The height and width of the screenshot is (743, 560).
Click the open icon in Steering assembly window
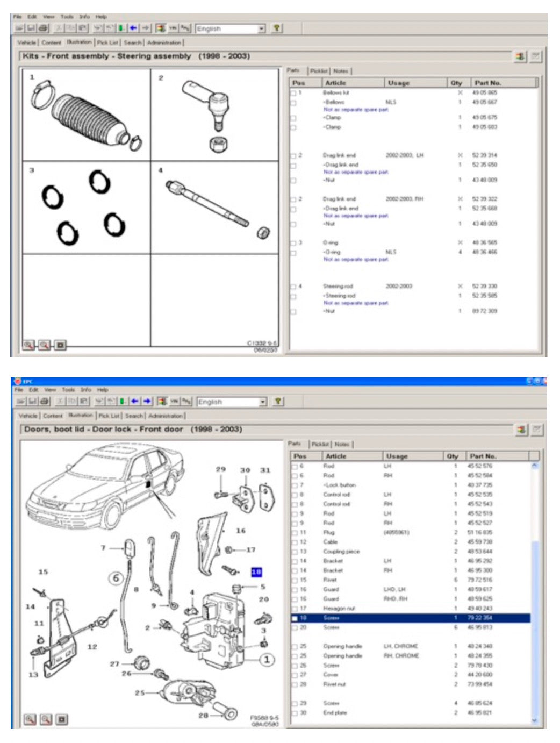20,28
